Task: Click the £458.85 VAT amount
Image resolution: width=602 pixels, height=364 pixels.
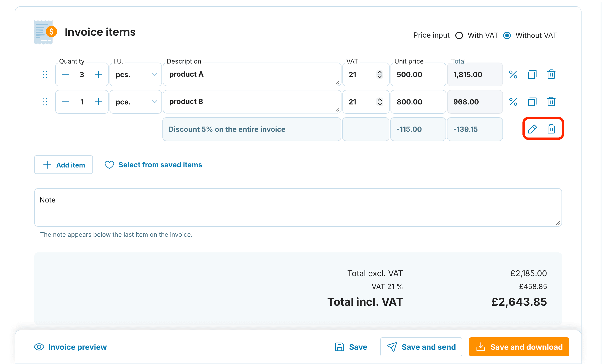Action: (x=533, y=286)
